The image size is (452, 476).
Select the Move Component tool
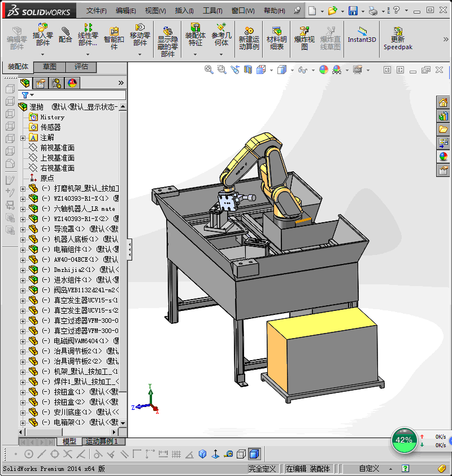[x=140, y=34]
